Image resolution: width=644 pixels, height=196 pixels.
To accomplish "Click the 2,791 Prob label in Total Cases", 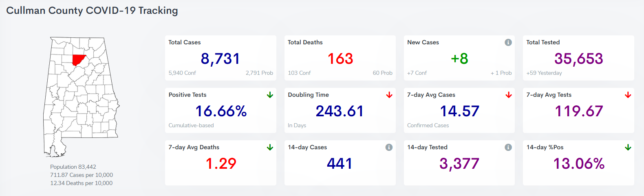I will coord(259,73).
